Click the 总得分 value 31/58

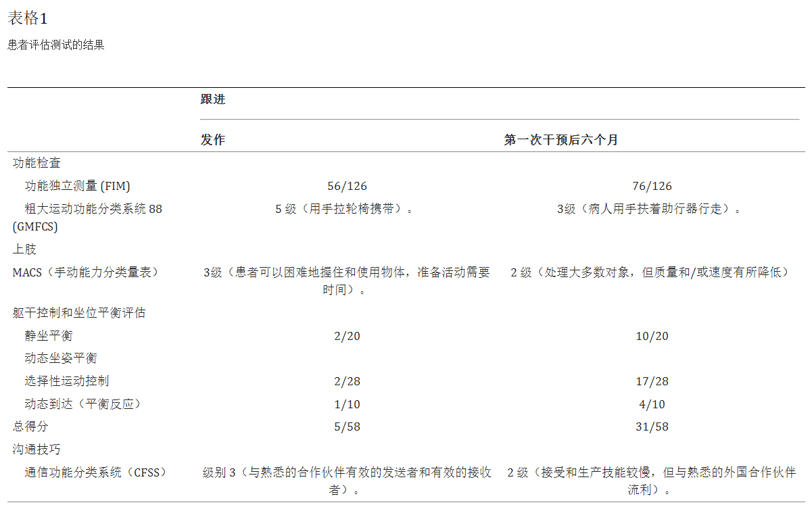click(652, 427)
